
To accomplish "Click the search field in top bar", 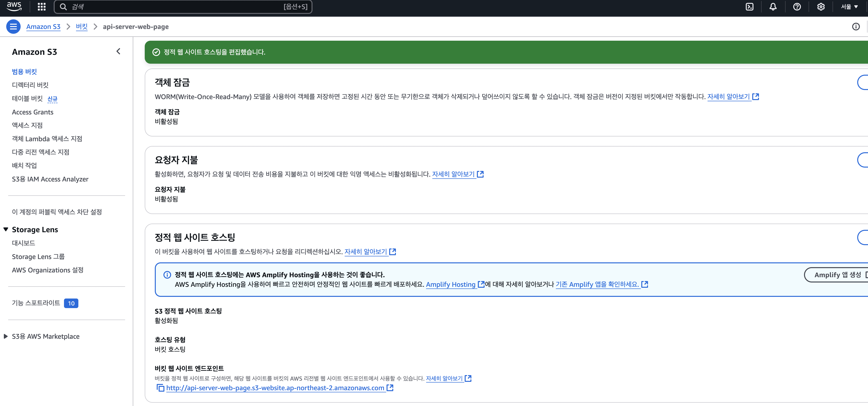I will pyautogui.click(x=183, y=7).
